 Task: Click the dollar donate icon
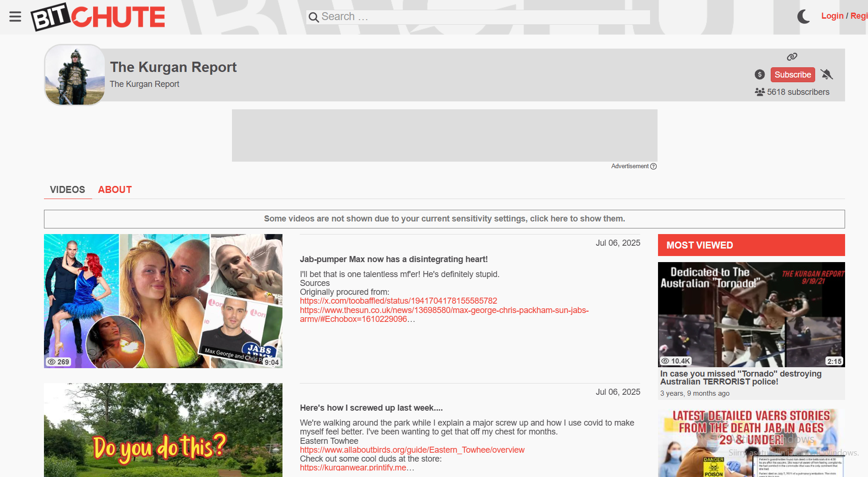click(x=759, y=74)
